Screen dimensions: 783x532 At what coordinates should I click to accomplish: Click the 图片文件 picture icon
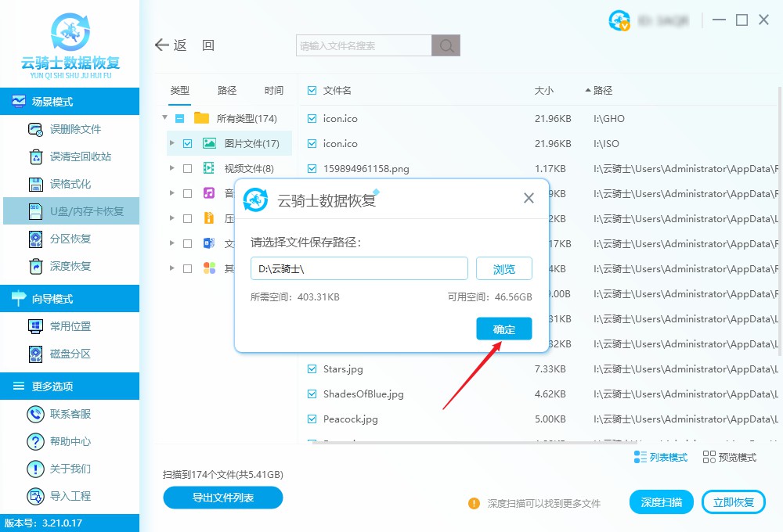pos(209,144)
